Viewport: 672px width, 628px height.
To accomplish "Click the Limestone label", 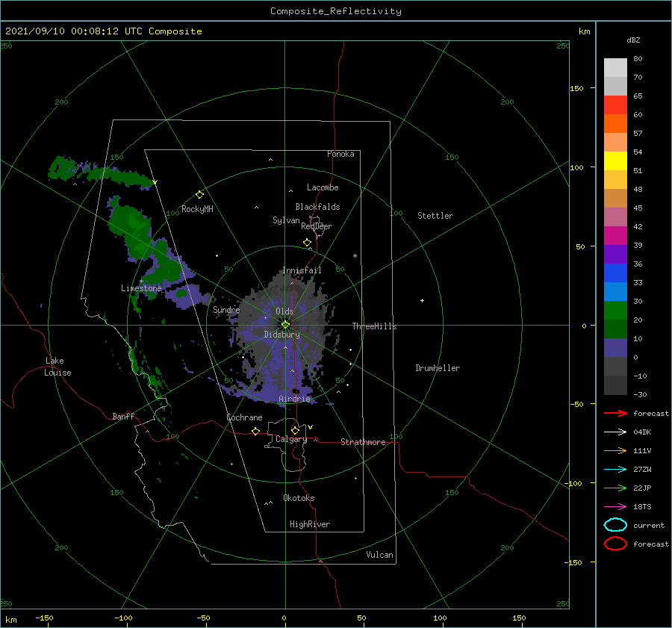I will [141, 288].
